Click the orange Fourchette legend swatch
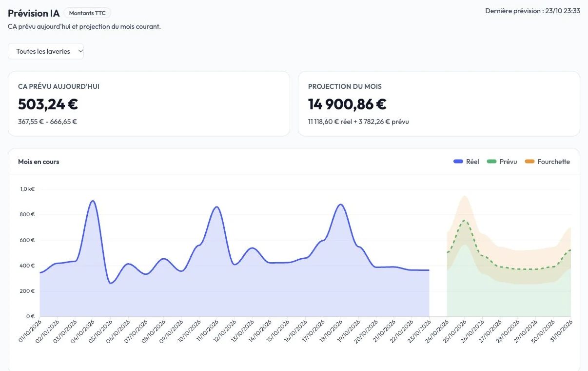 click(529, 162)
